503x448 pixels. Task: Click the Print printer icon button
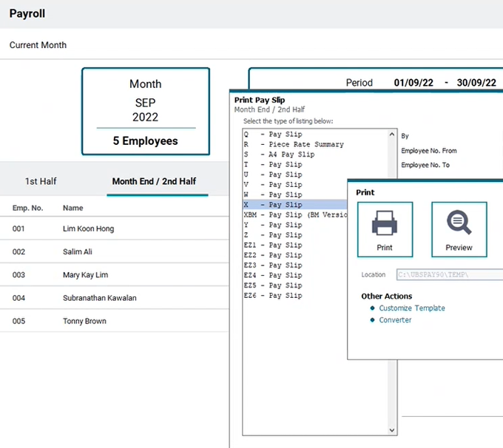pos(385,229)
